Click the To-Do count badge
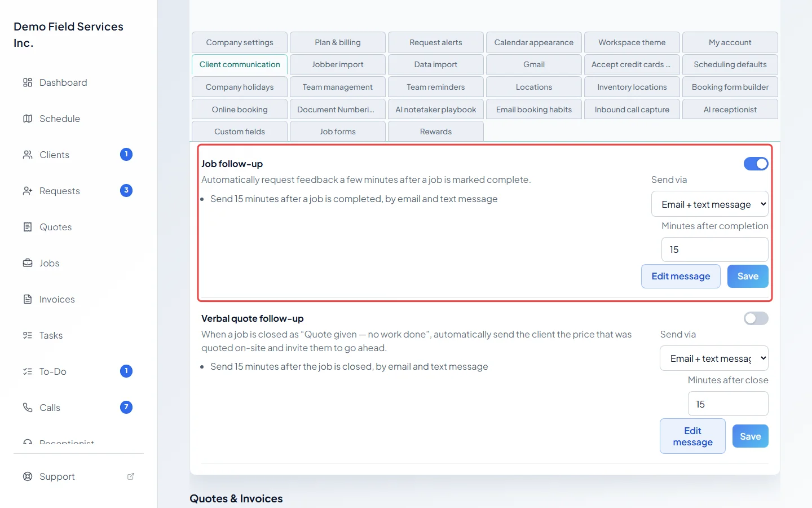This screenshot has width=812, height=508. coord(126,371)
